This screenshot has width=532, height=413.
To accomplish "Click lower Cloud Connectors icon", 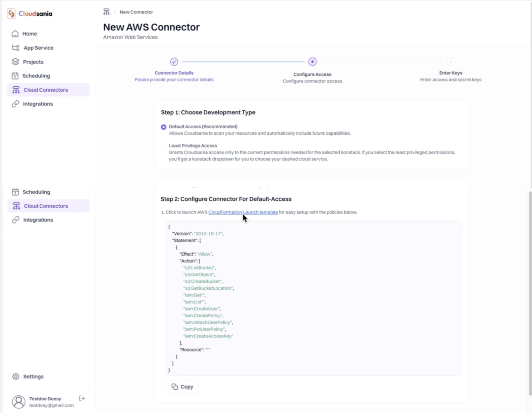I will click(16, 206).
